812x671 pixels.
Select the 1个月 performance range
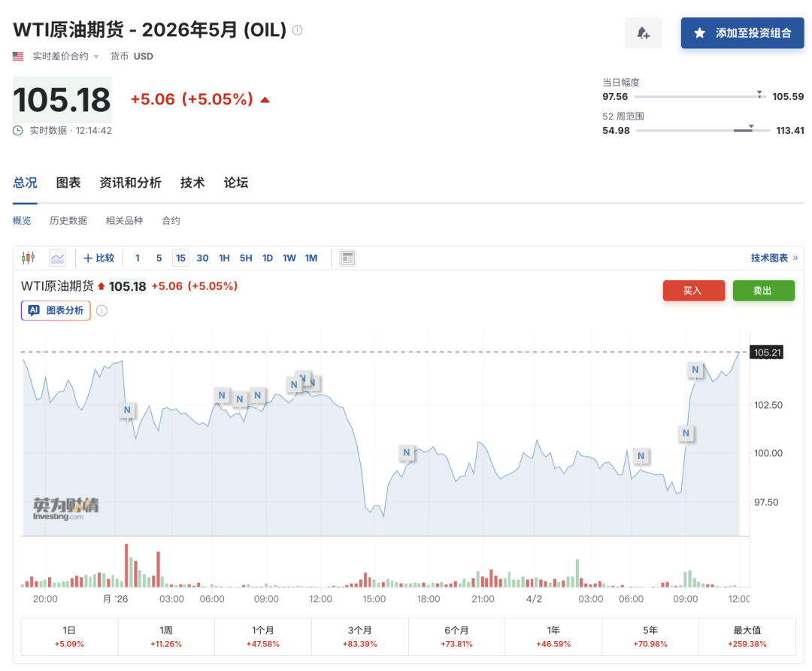263,637
